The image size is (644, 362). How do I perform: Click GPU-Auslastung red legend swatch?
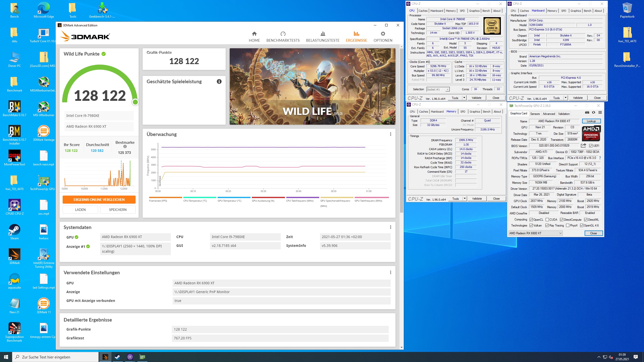point(268,198)
